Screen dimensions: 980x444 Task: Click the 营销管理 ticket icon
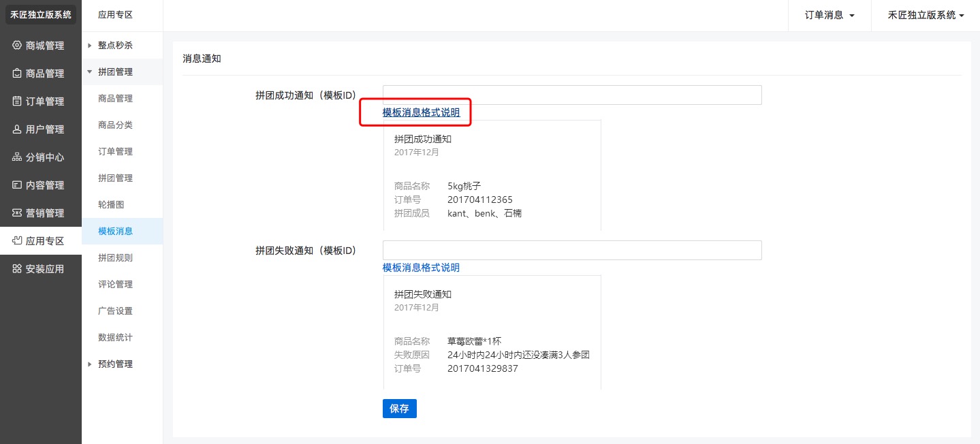[x=17, y=213]
